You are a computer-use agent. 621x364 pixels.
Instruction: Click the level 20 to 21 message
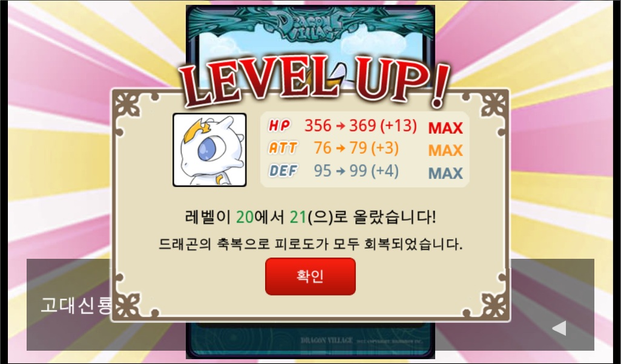coord(310,217)
